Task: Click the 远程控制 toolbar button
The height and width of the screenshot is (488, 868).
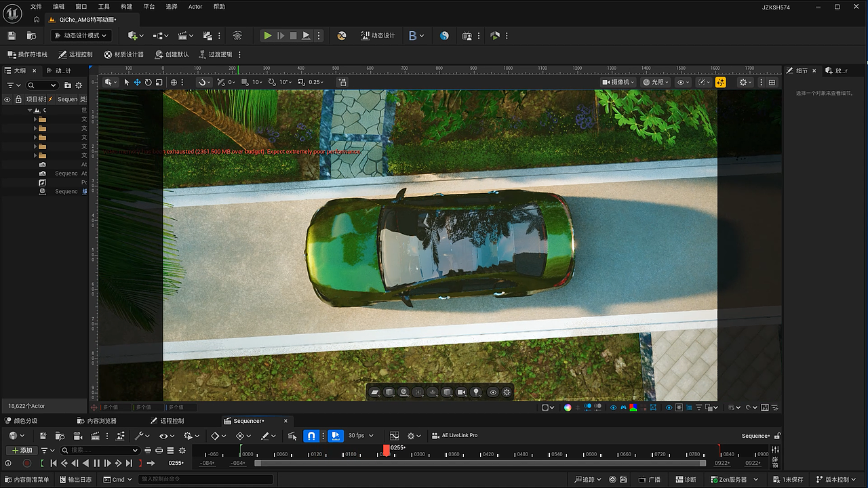Action: point(76,54)
